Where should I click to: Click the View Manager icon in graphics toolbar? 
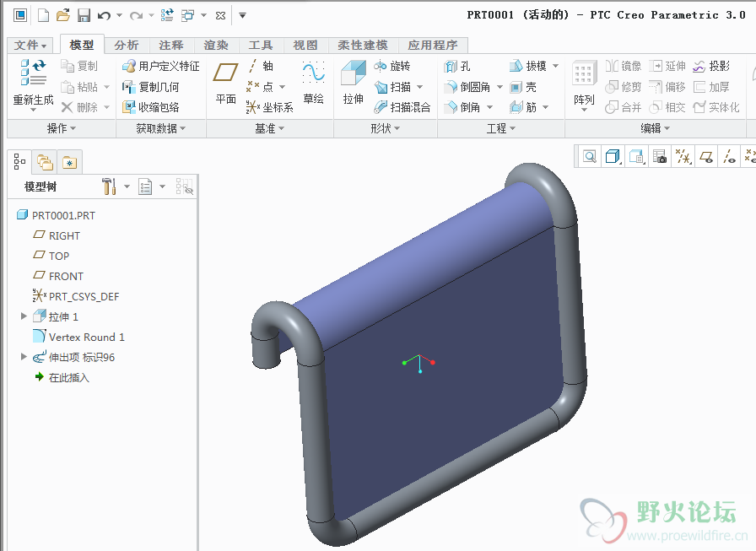click(660, 156)
